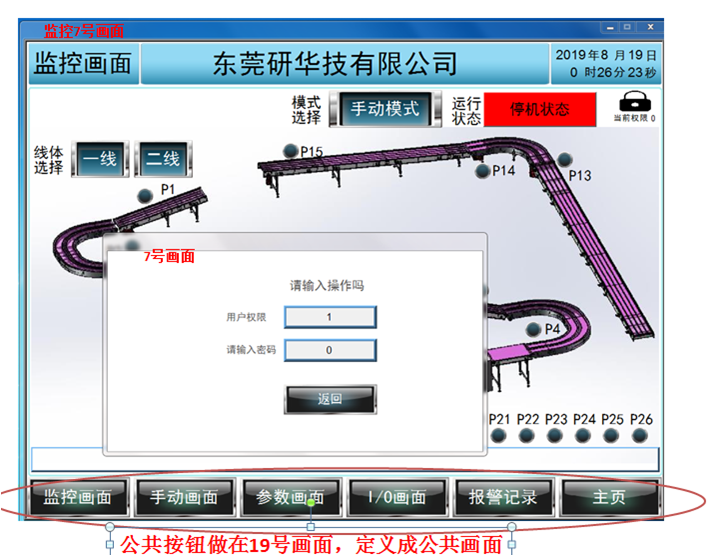Click the P15 sensor indicator light
Image resolution: width=722 pixels, height=556 pixels.
click(291, 151)
